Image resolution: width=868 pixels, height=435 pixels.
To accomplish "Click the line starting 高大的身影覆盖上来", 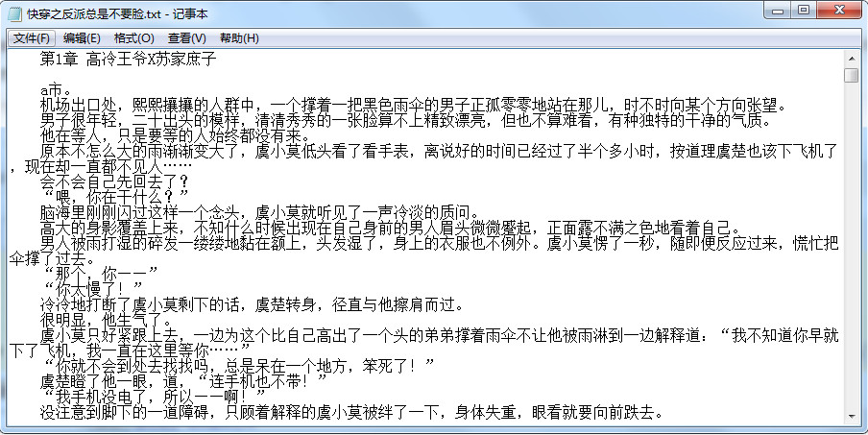I will click(x=390, y=228).
